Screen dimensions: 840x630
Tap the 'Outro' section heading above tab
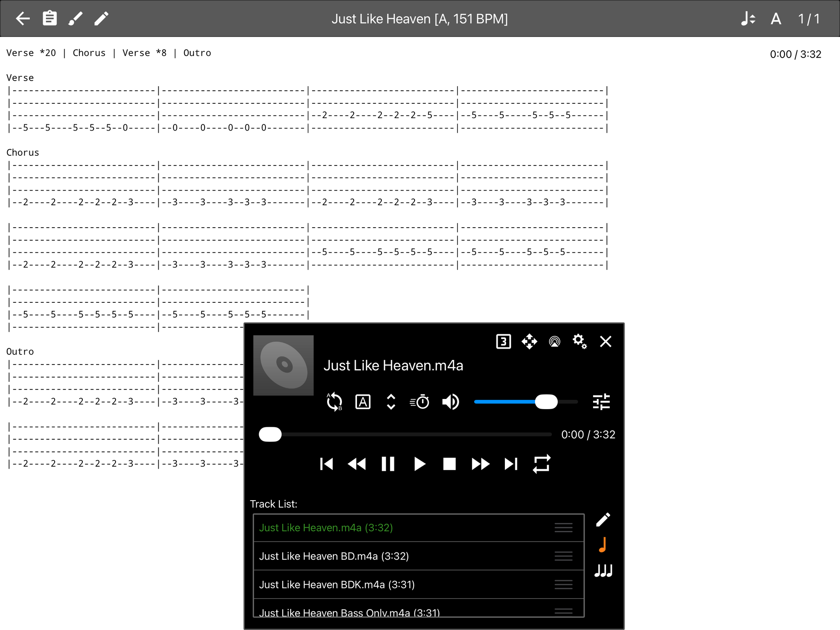click(20, 352)
